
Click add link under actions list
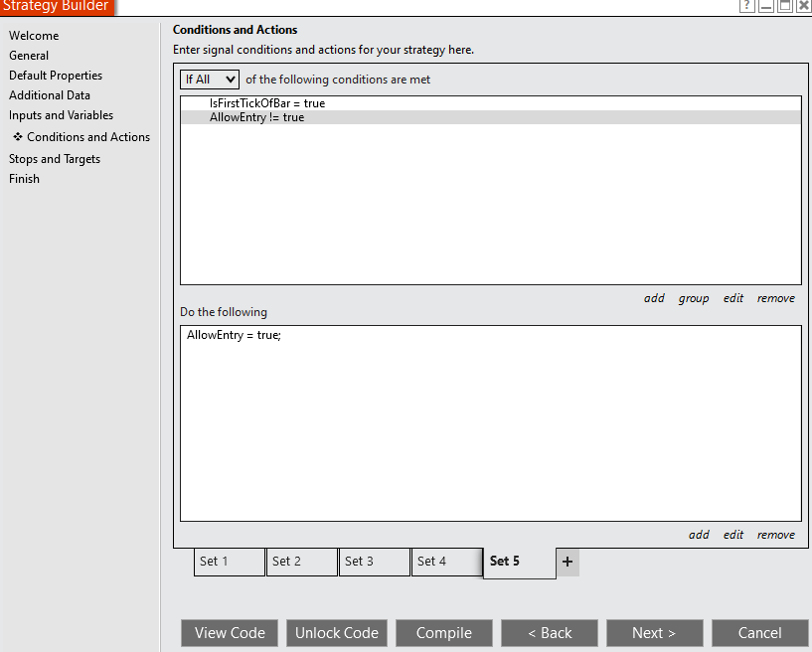click(x=699, y=535)
